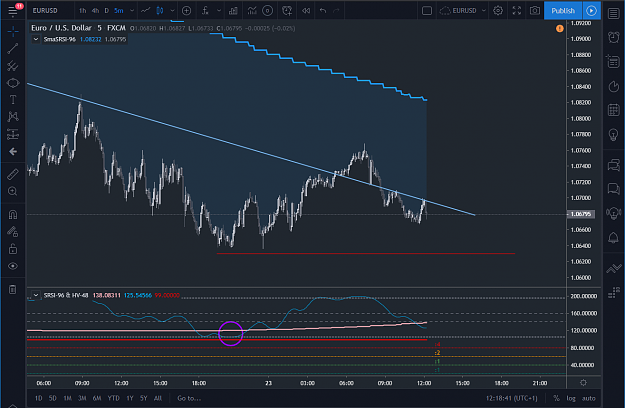The image size is (625, 408).
Task: Create an alert with the alarm icon
Action: point(287,11)
